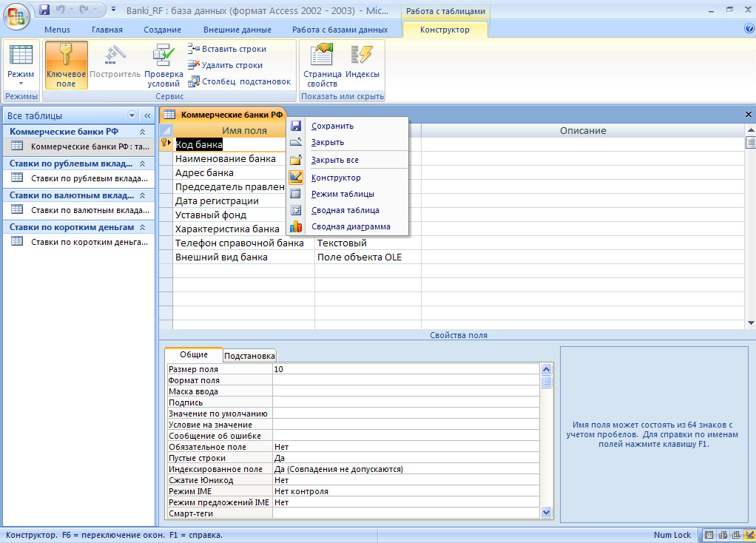Select Уставный фонд field row
This screenshot has height=543, width=756.
pos(211,215)
